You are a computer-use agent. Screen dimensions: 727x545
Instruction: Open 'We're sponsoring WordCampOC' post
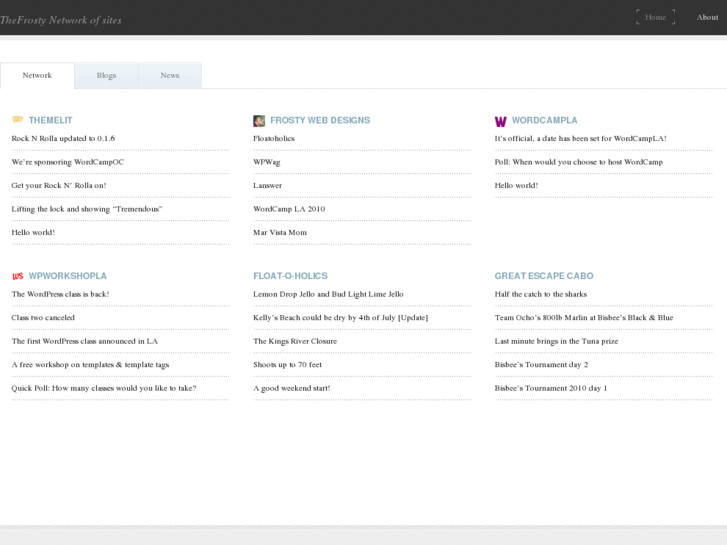coord(68,162)
